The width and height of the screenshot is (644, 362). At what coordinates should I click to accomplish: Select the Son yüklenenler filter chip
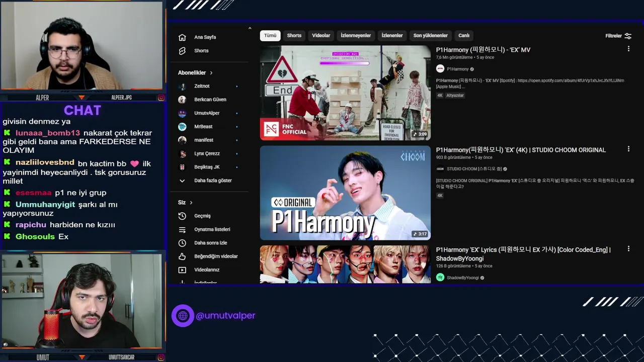(430, 36)
